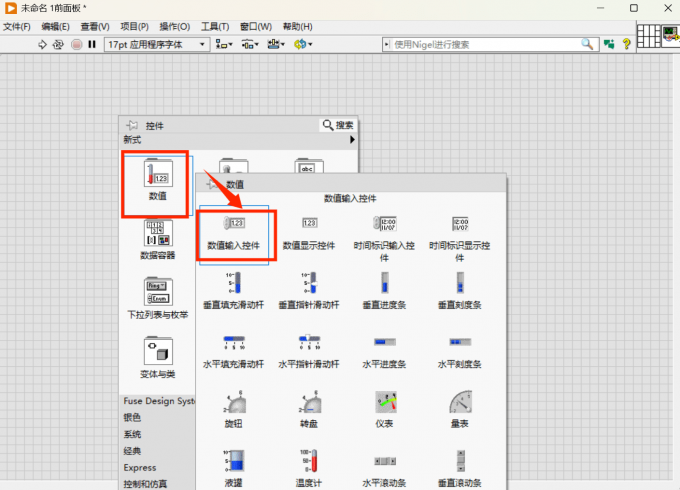
Task: Open the Align Objects dropdown
Action: click(224, 44)
